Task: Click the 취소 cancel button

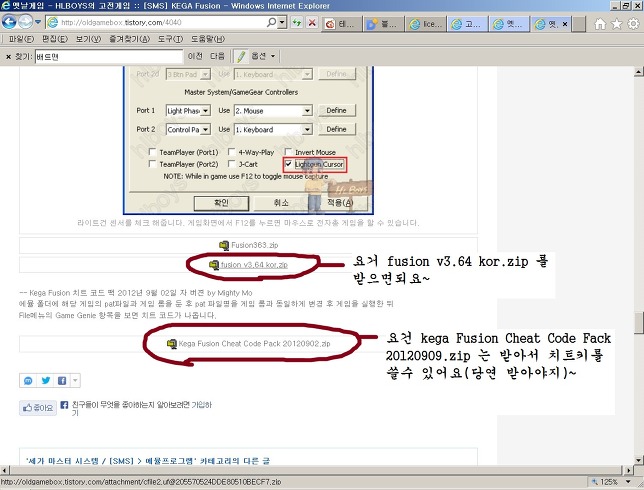Action: pyautogui.click(x=281, y=203)
